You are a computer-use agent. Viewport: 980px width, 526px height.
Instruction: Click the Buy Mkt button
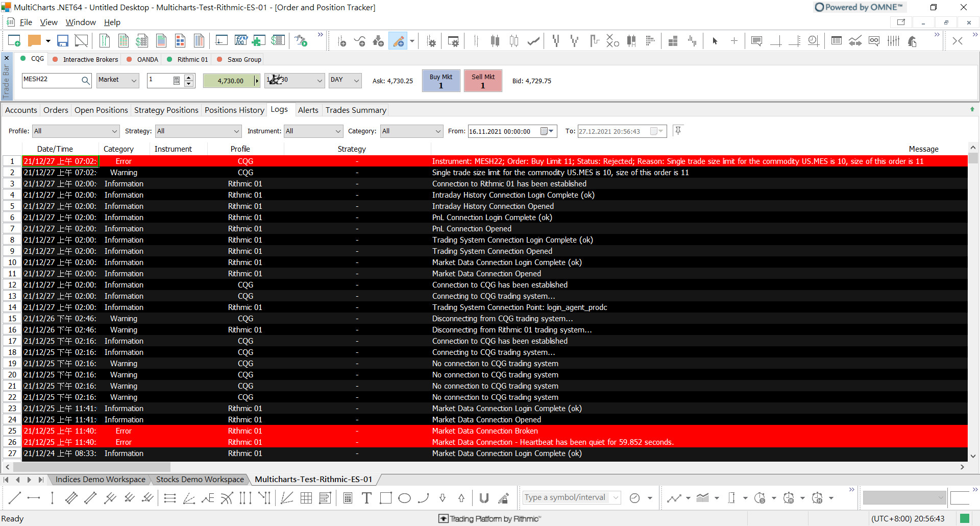coord(440,81)
